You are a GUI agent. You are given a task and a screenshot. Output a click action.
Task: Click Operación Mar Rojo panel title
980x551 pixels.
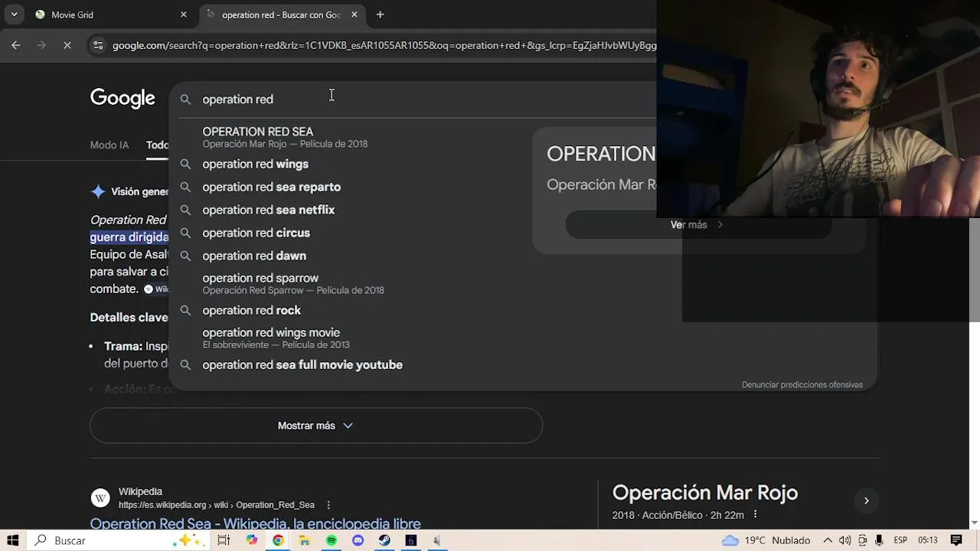(705, 492)
